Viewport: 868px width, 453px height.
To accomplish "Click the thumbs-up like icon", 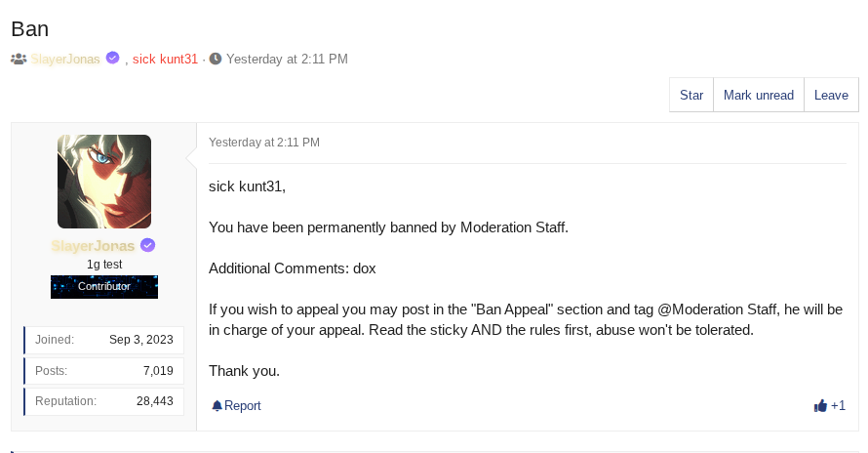I will (820, 405).
